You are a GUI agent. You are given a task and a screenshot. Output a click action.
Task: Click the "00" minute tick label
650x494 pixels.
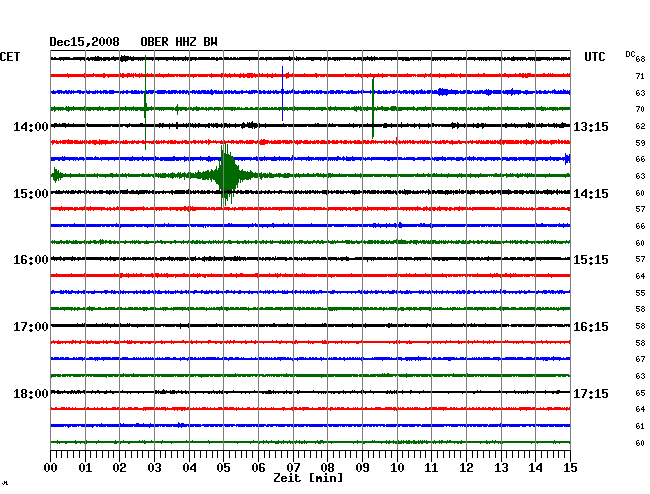(x=51, y=468)
